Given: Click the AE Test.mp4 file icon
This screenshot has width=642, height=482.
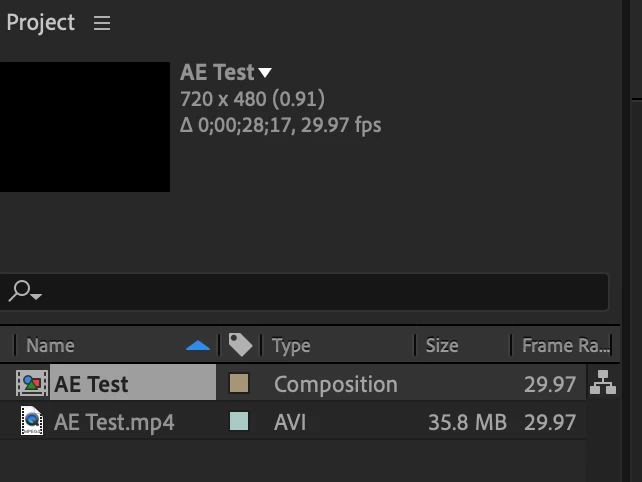Looking at the screenshot, I should tap(32, 421).
